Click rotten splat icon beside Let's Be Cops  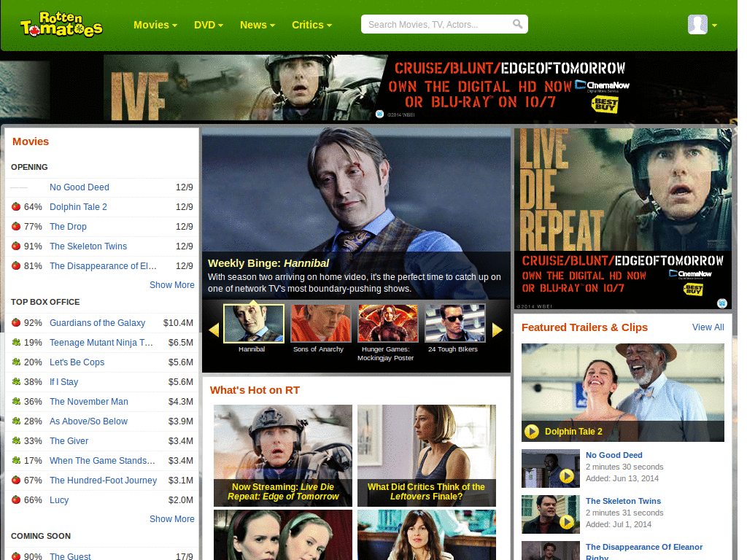point(16,362)
